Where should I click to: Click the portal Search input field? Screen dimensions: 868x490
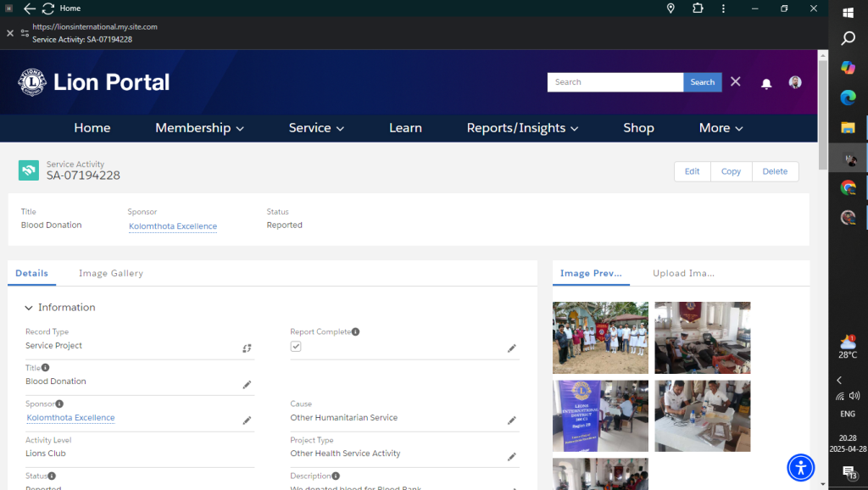point(615,82)
